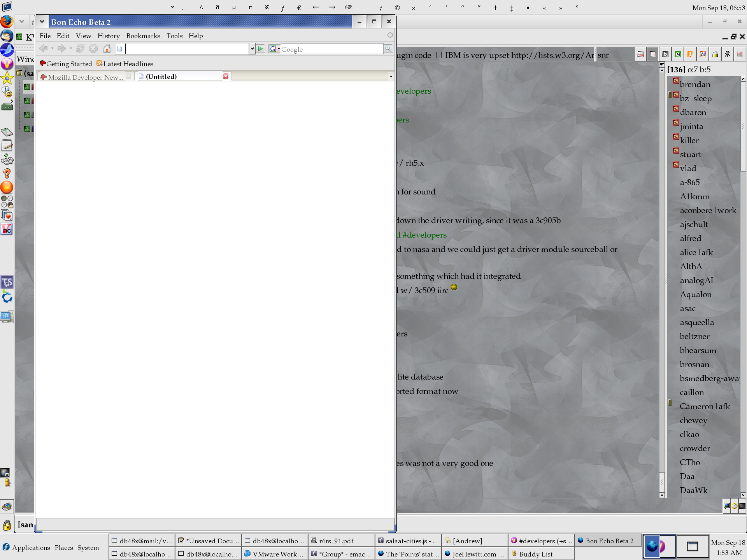Open the Edit menu
Screen dimensions: 747x560
tap(63, 36)
